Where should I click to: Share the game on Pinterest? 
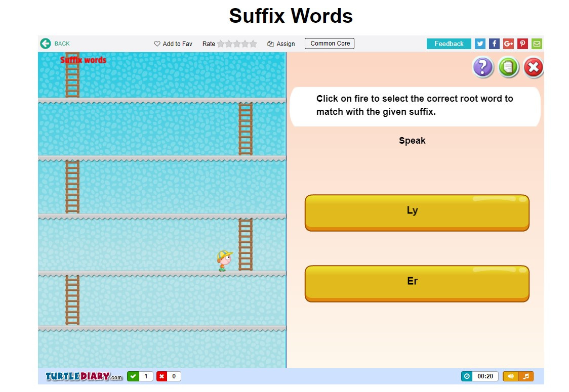click(522, 43)
